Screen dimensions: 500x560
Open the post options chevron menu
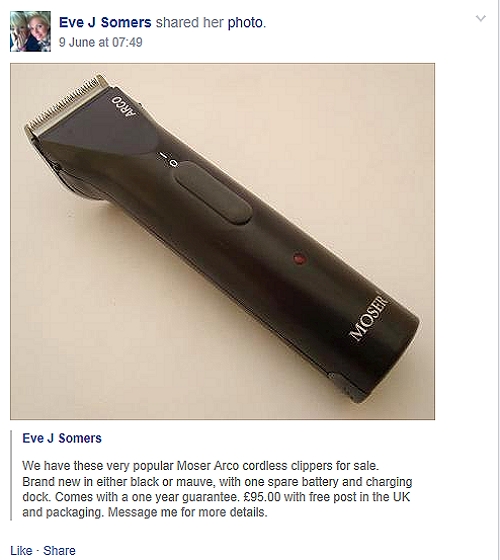pos(481,18)
